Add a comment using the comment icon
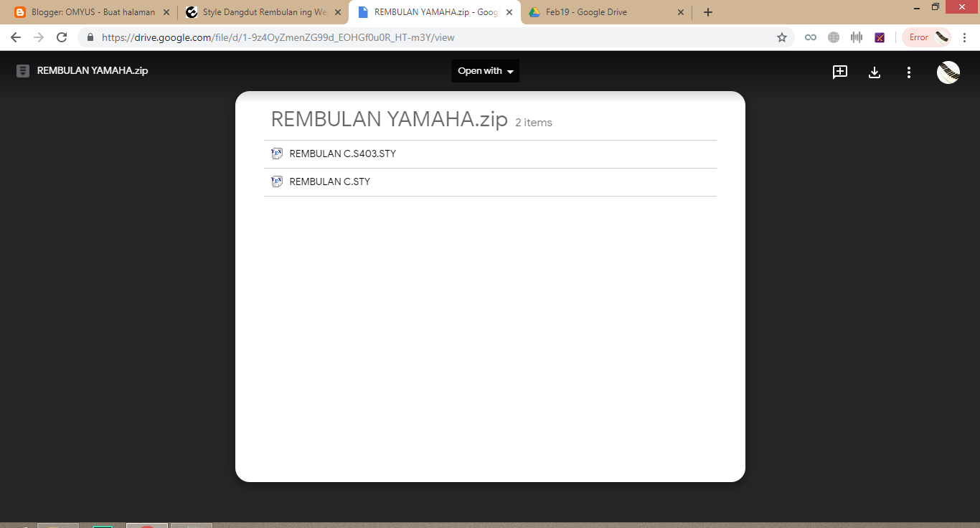Viewport: 980px width, 528px height. [840, 72]
